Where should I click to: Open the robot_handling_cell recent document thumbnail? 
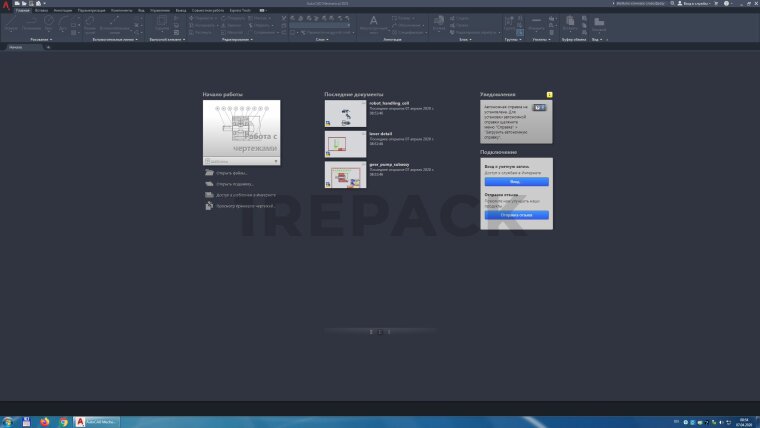(345, 113)
